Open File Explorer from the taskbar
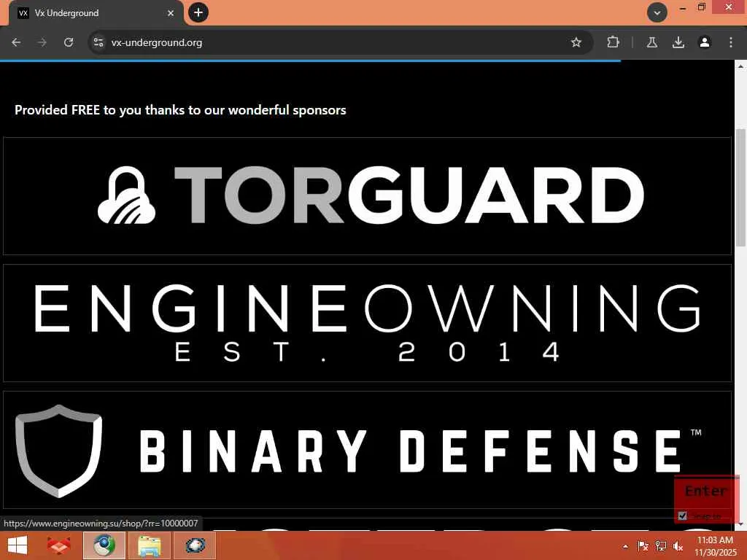 (149, 545)
